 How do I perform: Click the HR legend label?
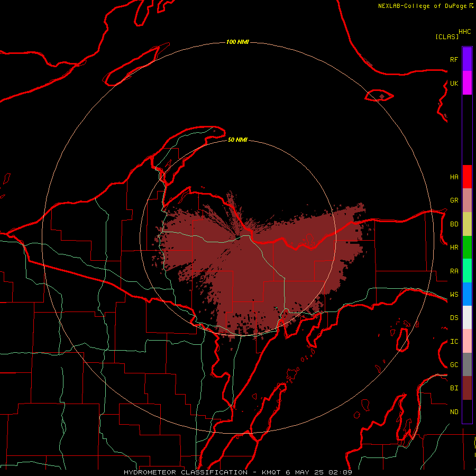pyautogui.click(x=454, y=248)
